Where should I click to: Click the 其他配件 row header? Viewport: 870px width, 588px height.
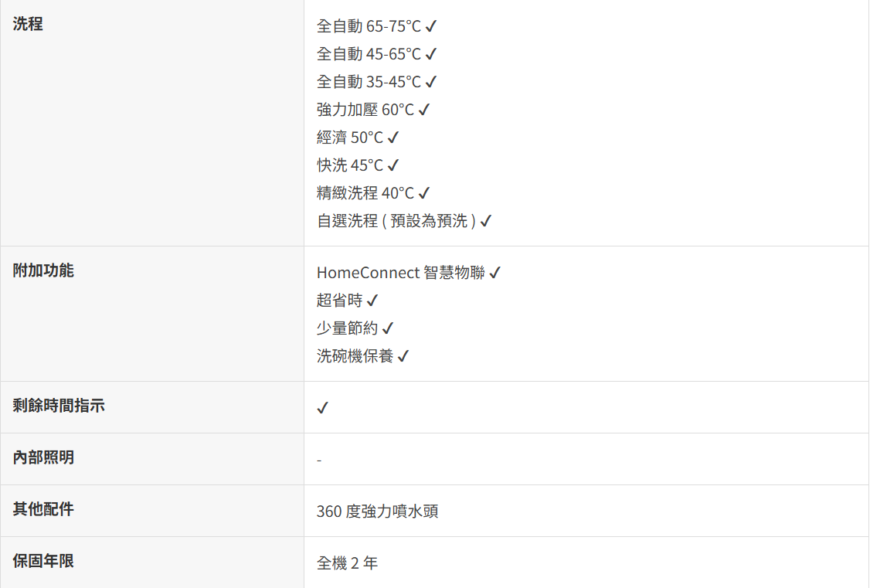pos(43,509)
